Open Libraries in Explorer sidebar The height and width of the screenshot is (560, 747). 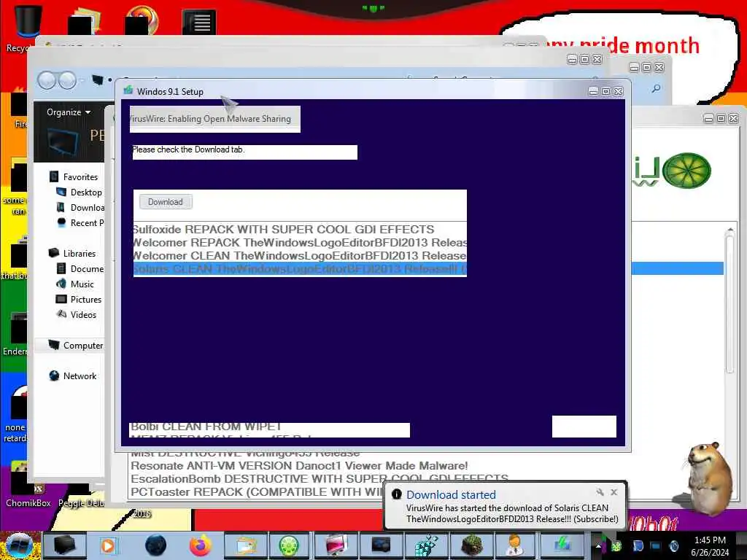pos(72,253)
